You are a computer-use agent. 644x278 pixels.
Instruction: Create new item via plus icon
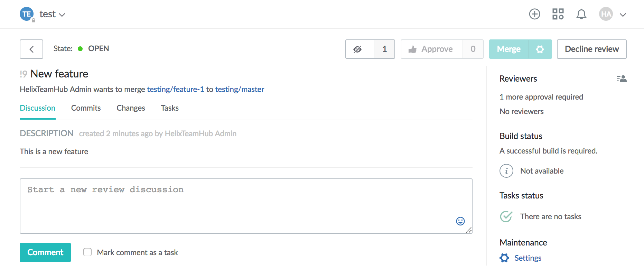(x=534, y=14)
